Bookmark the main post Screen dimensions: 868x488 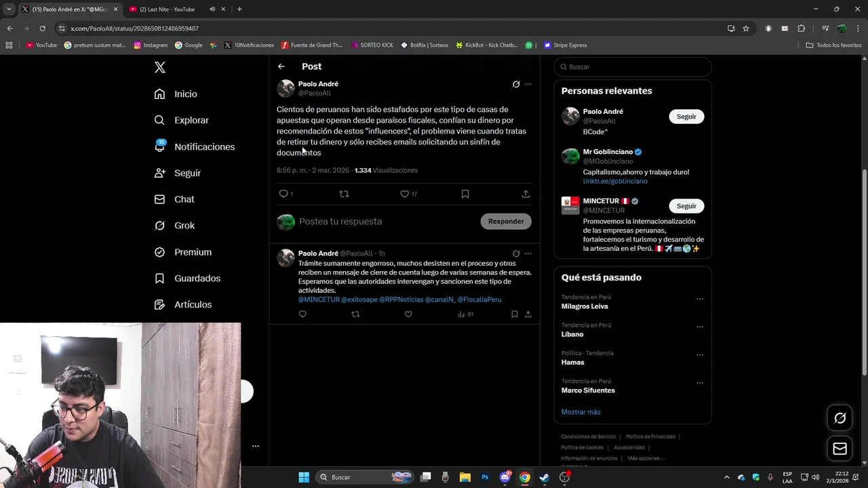click(x=465, y=194)
